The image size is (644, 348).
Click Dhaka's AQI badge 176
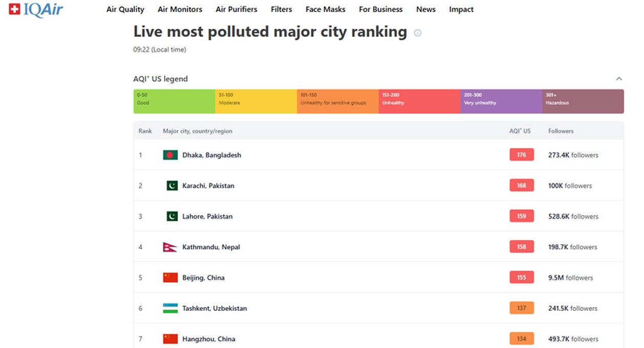521,155
